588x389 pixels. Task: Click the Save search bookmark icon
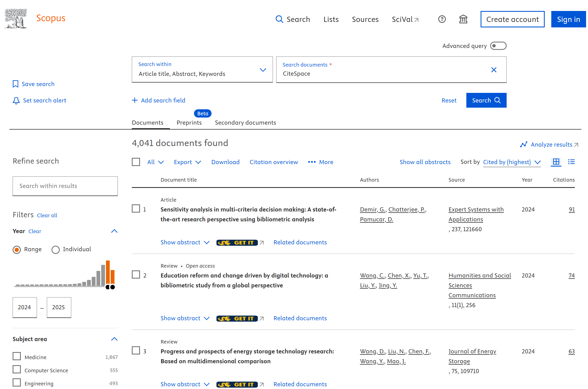click(x=16, y=84)
